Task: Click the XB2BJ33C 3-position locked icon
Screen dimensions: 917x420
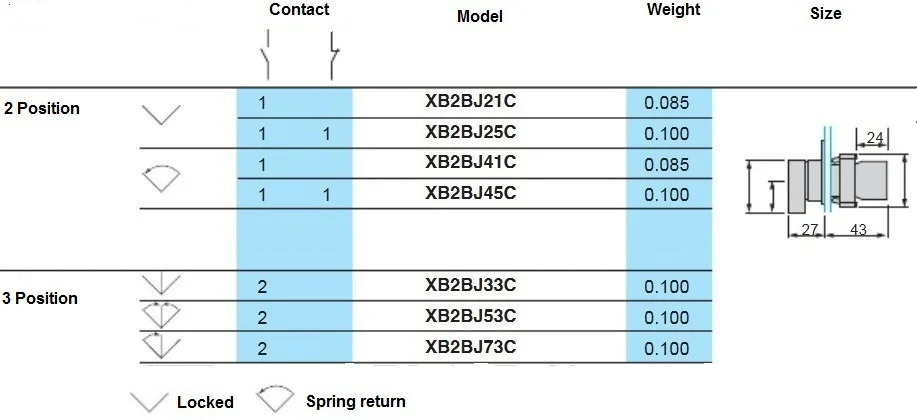Action: 161,285
